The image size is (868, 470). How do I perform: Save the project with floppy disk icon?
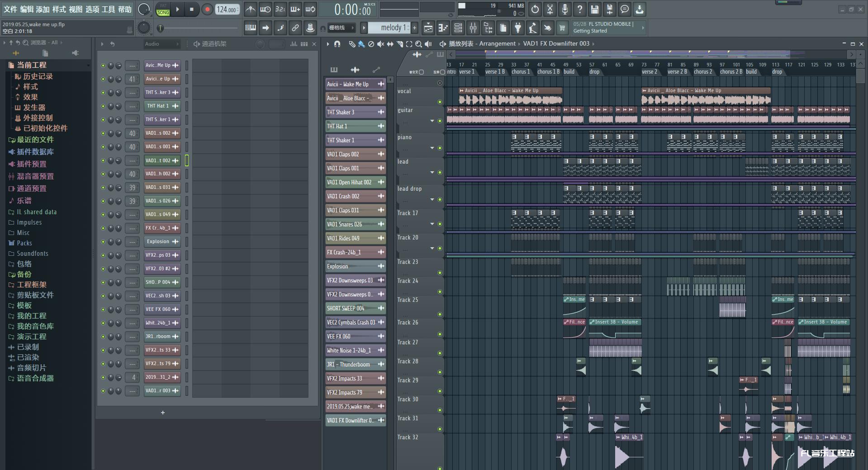coord(595,9)
